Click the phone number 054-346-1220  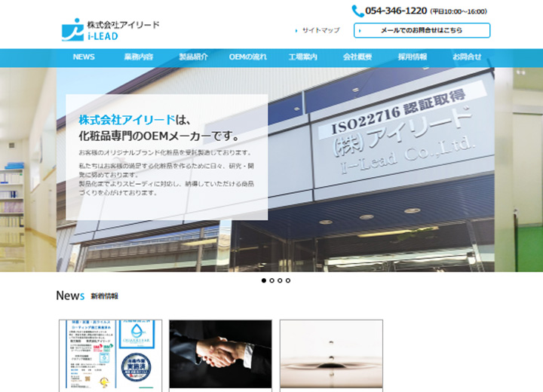point(396,11)
